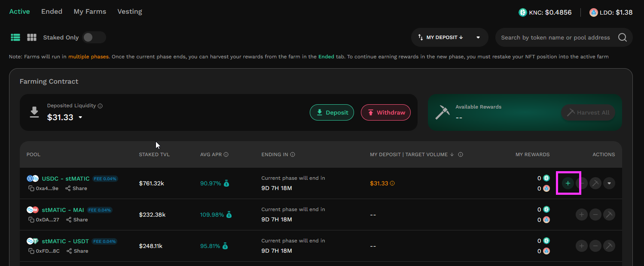Stake plus icon in stMATIC - USDT row
This screenshot has height=266, width=644.
tap(581, 246)
